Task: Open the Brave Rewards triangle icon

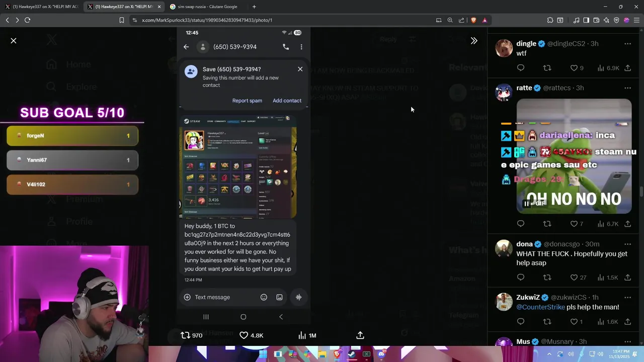Action: (485, 20)
